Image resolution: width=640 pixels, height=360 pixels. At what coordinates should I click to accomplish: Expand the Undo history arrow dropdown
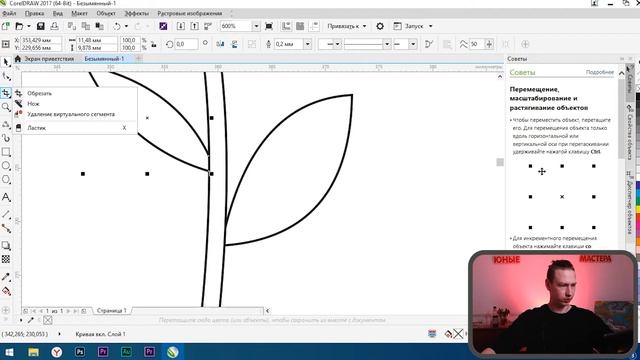[x=126, y=26]
